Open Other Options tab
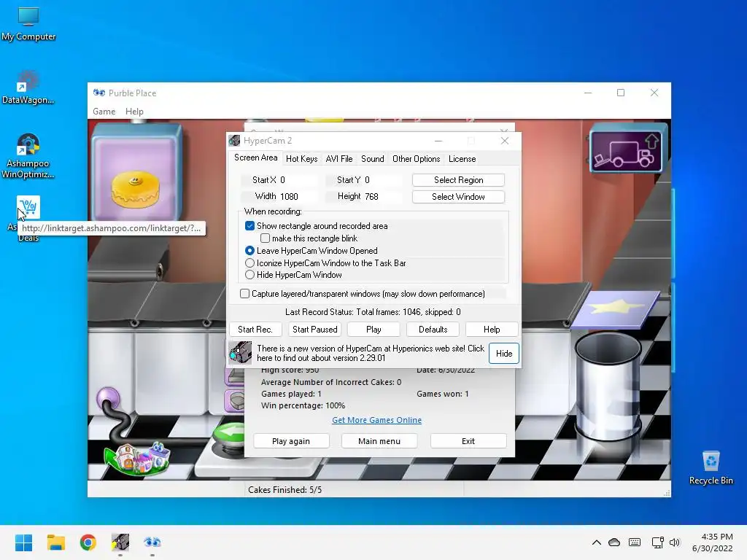 pos(417,158)
